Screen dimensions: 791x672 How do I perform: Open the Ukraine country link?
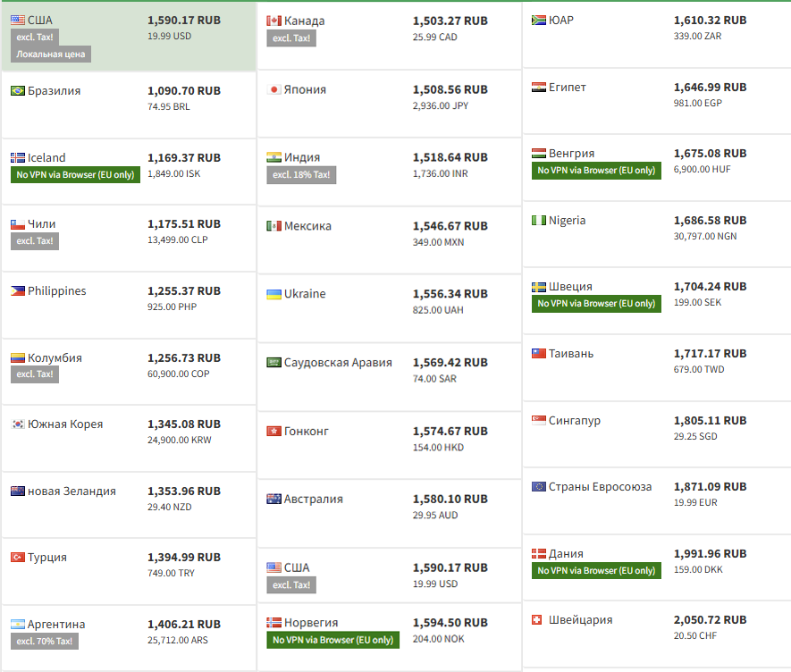point(305,294)
